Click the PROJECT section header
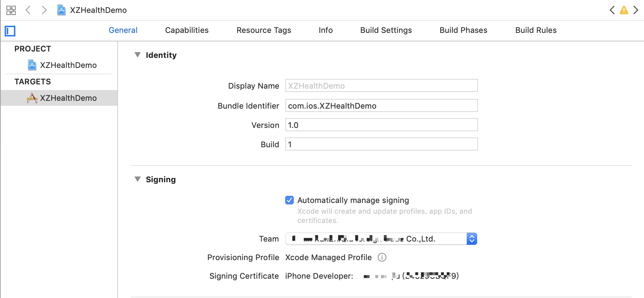 33,49
